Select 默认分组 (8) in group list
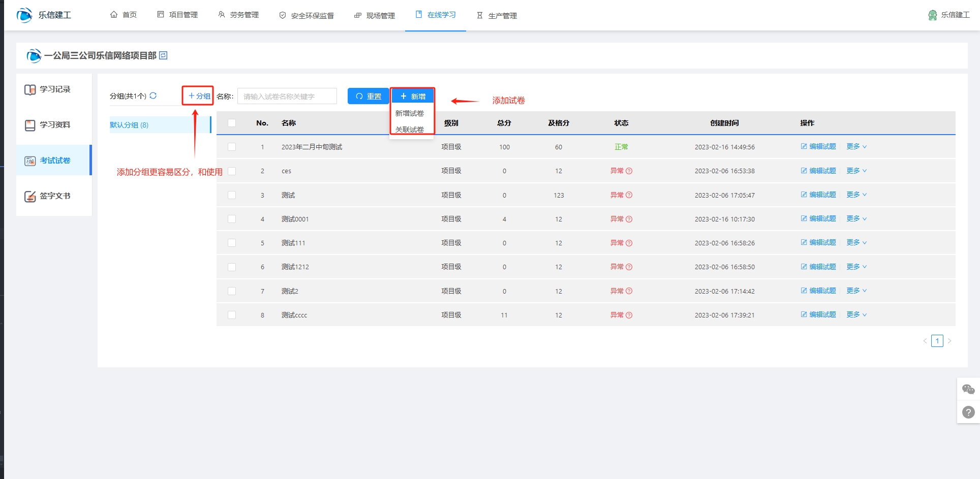The height and width of the screenshot is (479, 980). click(x=129, y=125)
